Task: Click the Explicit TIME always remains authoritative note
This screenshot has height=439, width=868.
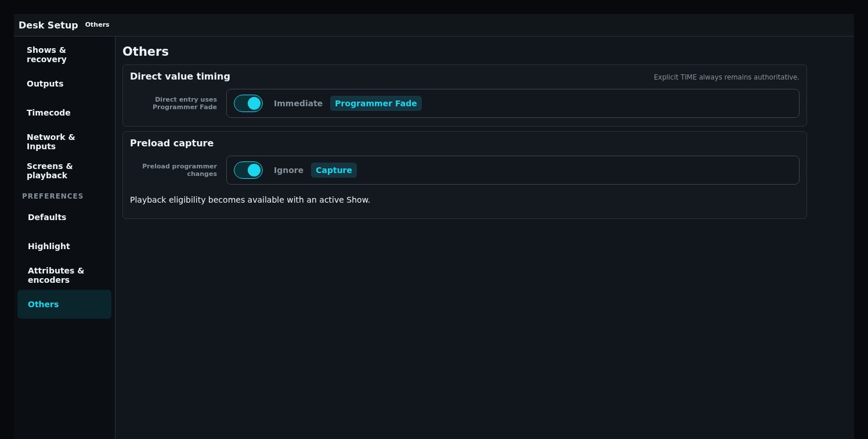Action: pos(726,77)
